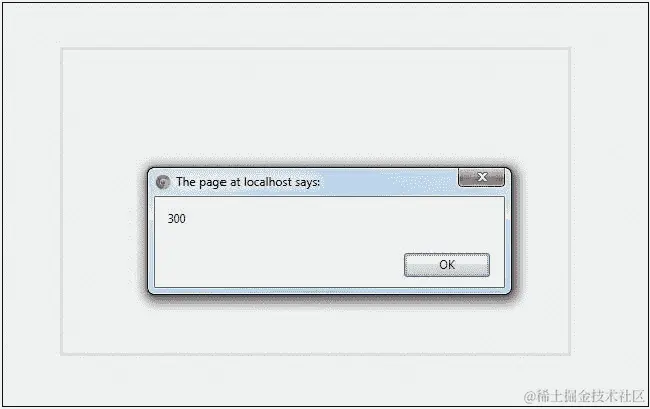Screen dimensions: 650x409
Task: Click inside bordered box right of the dialog
Action: click(545, 230)
